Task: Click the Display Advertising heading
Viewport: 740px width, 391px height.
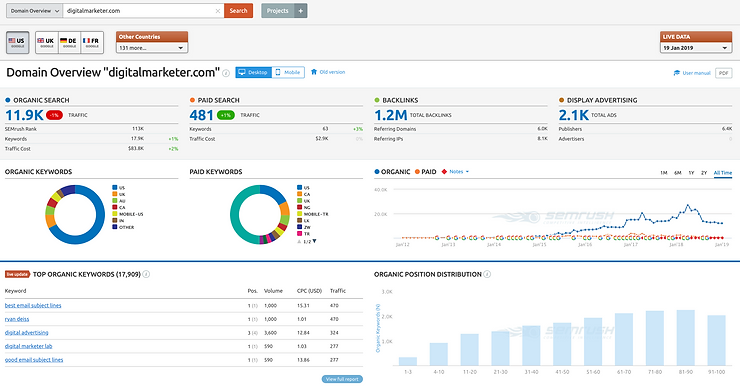Action: click(602, 100)
